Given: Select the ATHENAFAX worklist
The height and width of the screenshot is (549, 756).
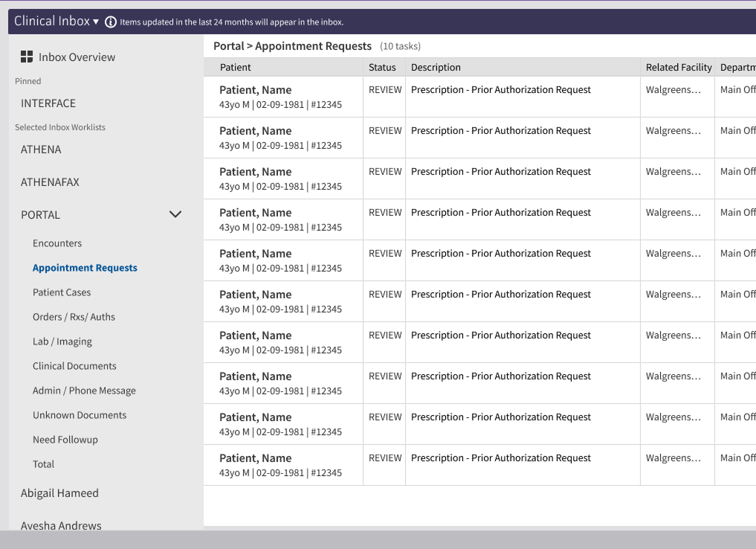Looking at the screenshot, I should coord(50,182).
